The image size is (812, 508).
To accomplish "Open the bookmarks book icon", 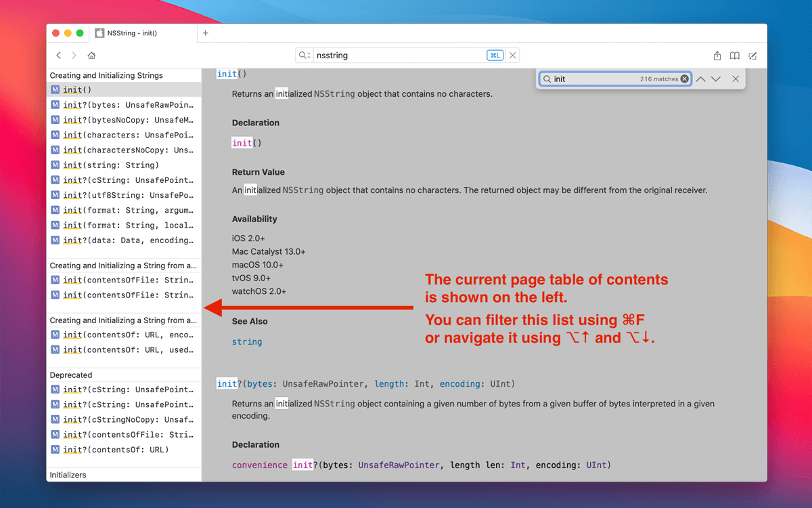I will [735, 56].
